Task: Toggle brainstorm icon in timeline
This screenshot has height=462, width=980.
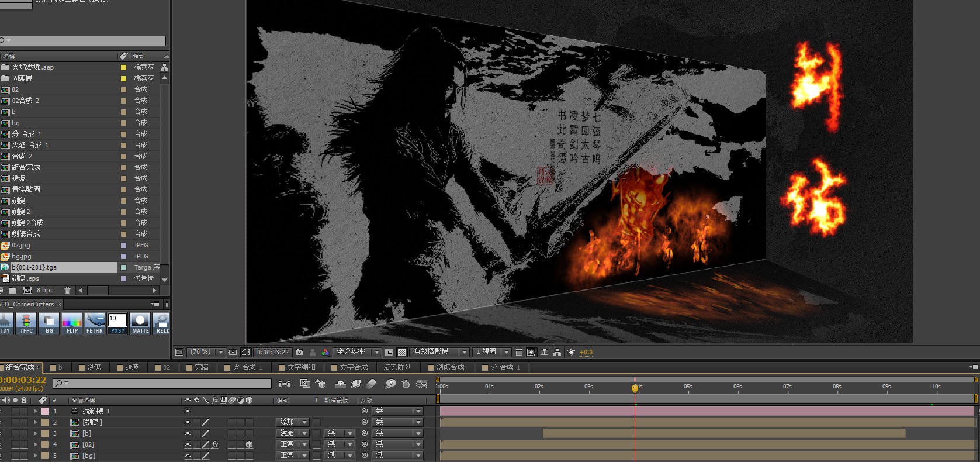Action: (390, 384)
